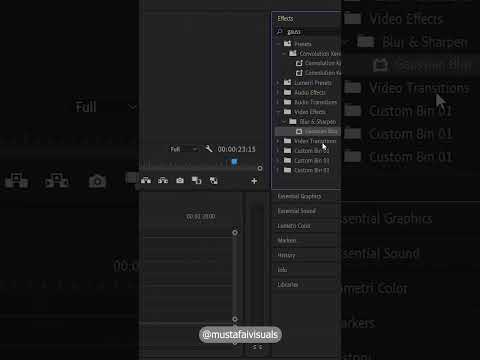Select the Lumetri Presets folder icon
Screen dimensions: 480x360
287,82
